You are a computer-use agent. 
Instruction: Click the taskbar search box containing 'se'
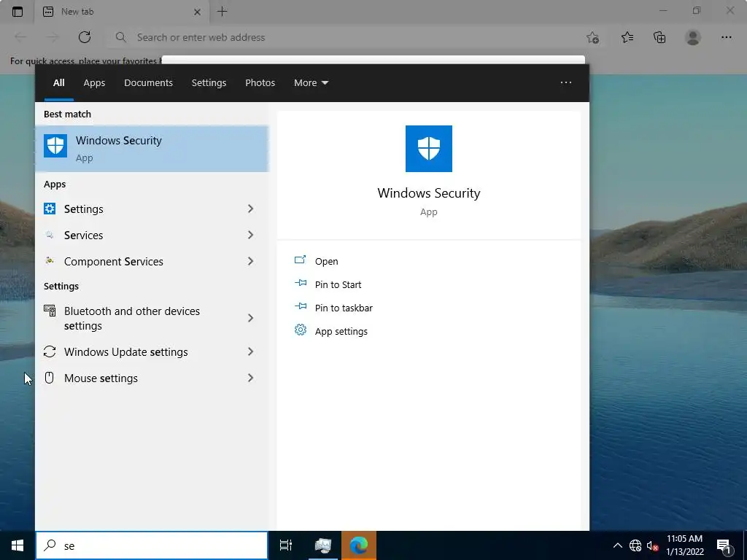click(x=152, y=545)
